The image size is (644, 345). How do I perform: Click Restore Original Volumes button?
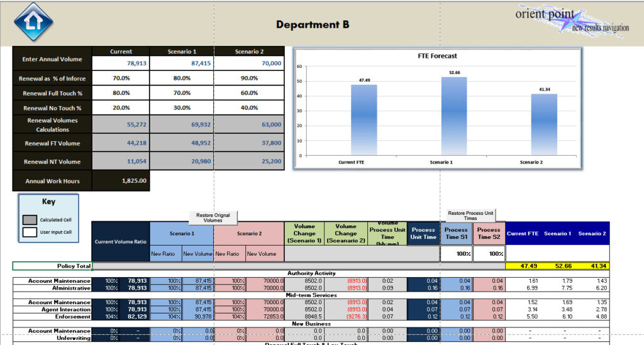coord(213,218)
